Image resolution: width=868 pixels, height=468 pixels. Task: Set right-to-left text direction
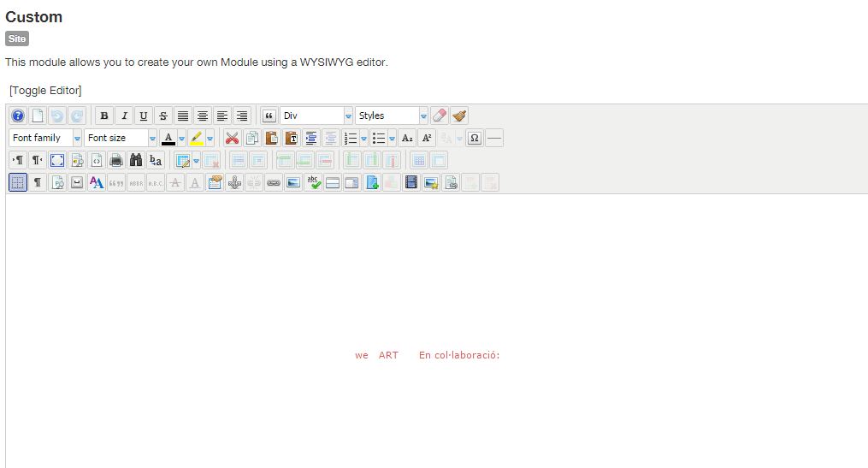point(37,161)
